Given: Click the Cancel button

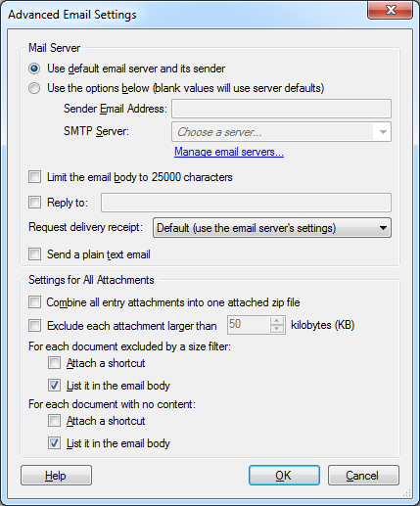Looking at the screenshot, I should (x=363, y=476).
